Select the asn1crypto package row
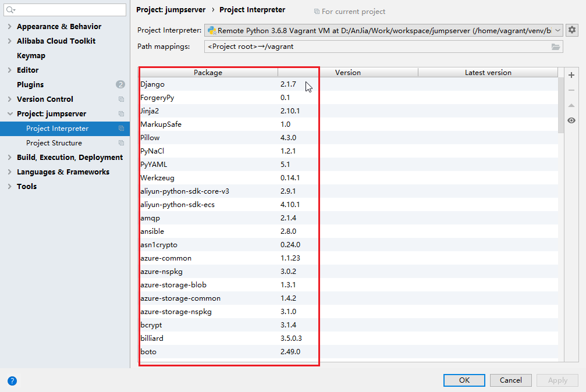The width and height of the screenshot is (586, 392). [349, 245]
